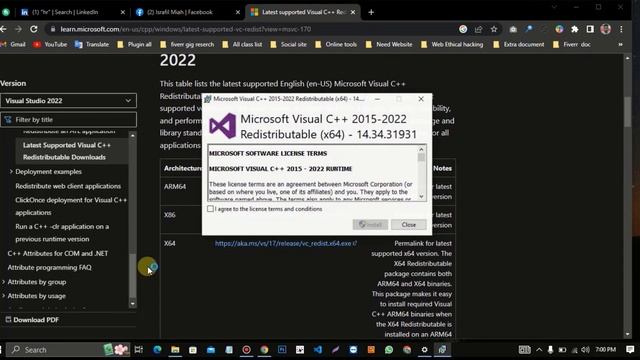Close the Facebook tab

238,12
